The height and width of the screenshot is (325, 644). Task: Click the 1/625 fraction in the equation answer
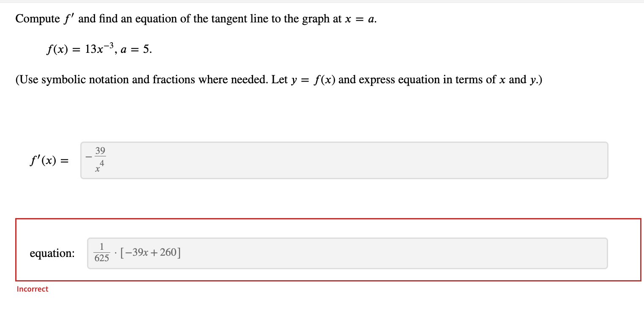pyautogui.click(x=101, y=252)
